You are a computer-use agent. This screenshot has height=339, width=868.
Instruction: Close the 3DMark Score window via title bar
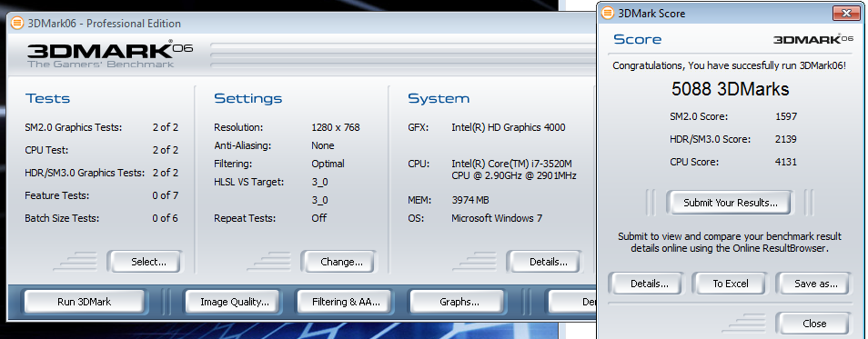(846, 14)
